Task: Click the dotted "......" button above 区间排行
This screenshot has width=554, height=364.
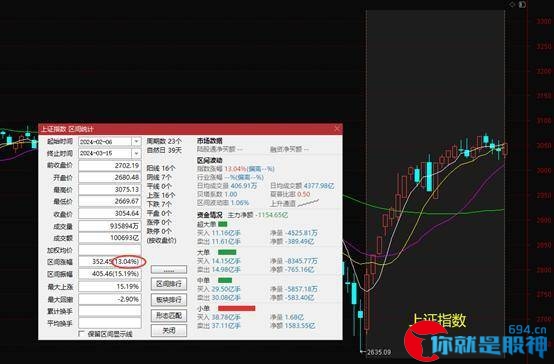Action: [169, 270]
